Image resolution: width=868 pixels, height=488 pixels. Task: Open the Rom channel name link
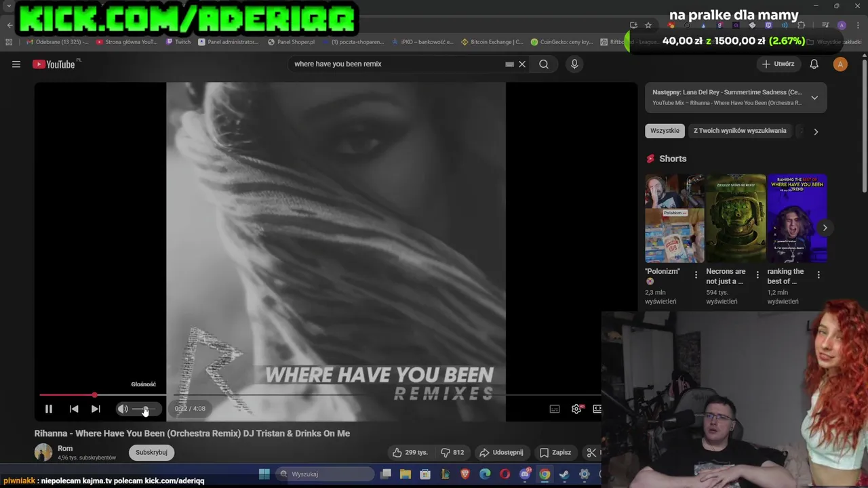(65, 448)
